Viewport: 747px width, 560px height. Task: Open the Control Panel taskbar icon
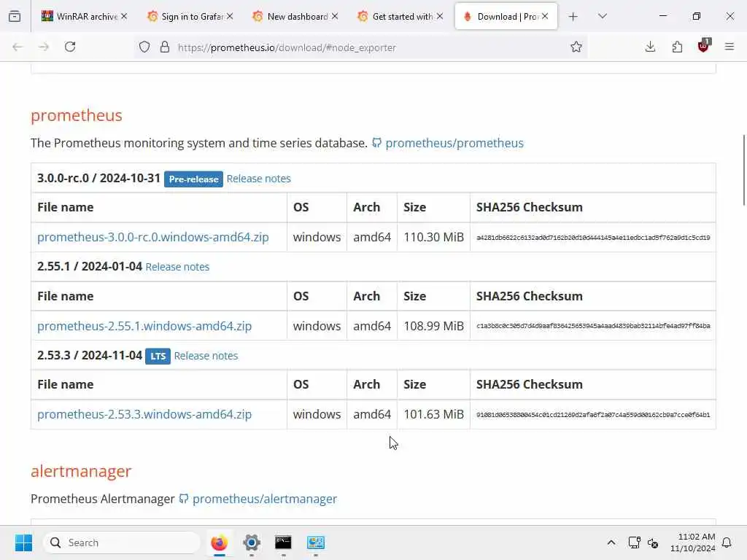coord(315,542)
